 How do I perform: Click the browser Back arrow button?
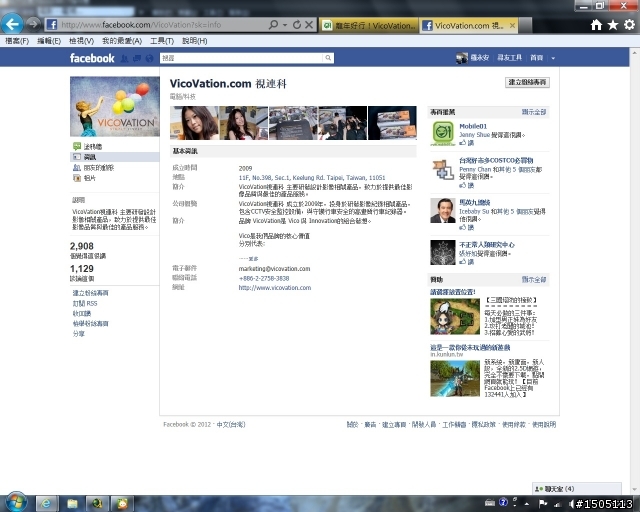pyautogui.click(x=11, y=24)
